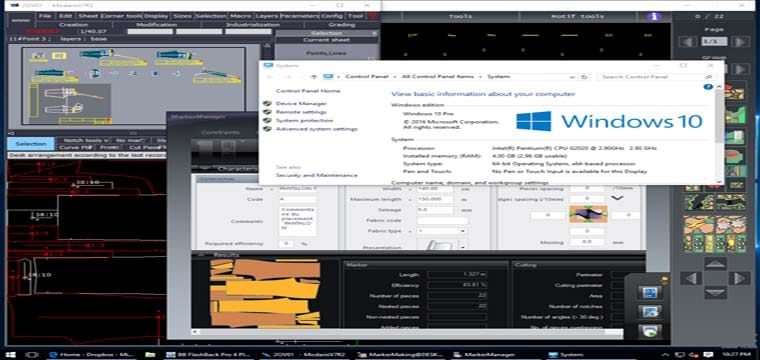The width and height of the screenshot is (760, 360).
Task: Open the Sizes menu in Modaris
Action: point(182,16)
